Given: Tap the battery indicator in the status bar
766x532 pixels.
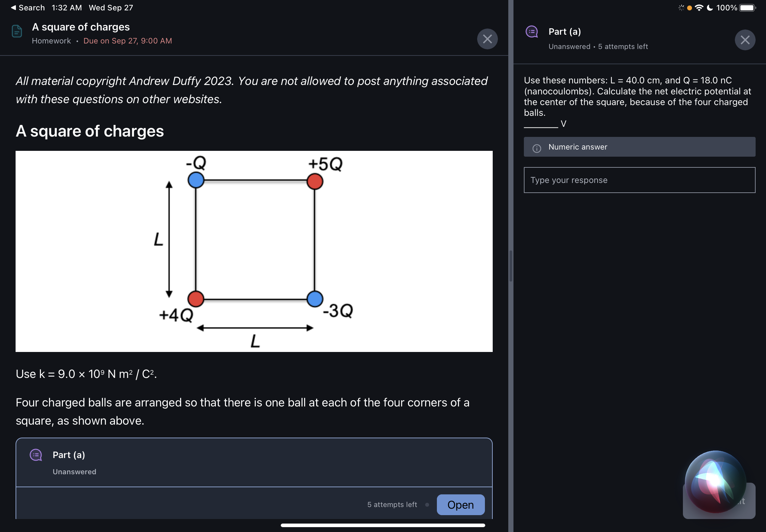Looking at the screenshot, I should [747, 8].
